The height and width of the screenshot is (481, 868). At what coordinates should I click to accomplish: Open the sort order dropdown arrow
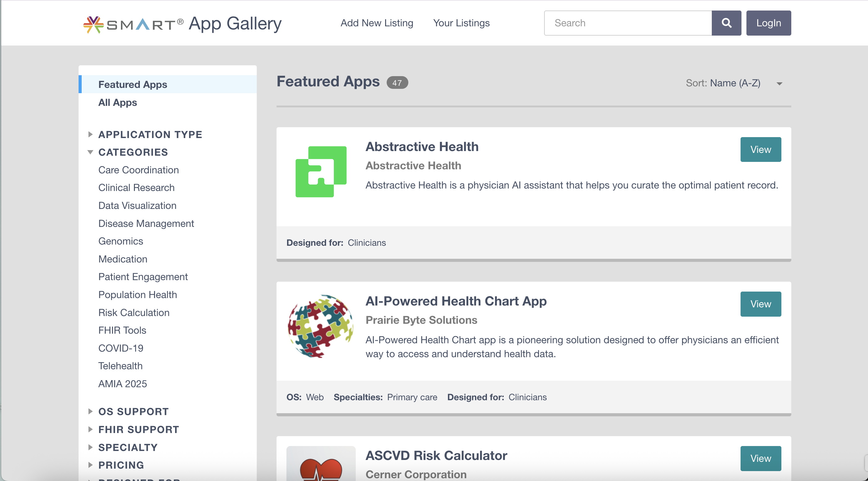click(779, 84)
